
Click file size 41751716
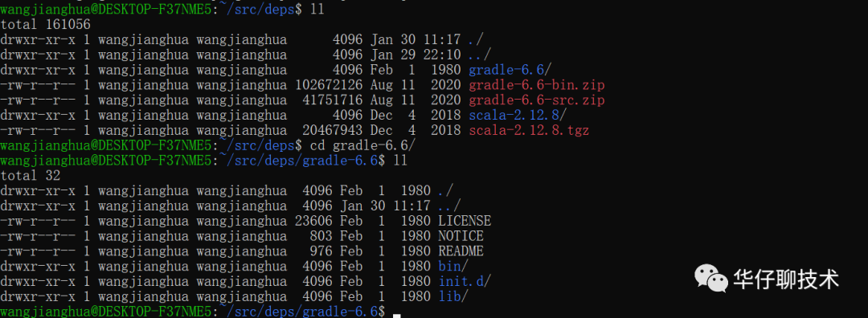point(333,100)
